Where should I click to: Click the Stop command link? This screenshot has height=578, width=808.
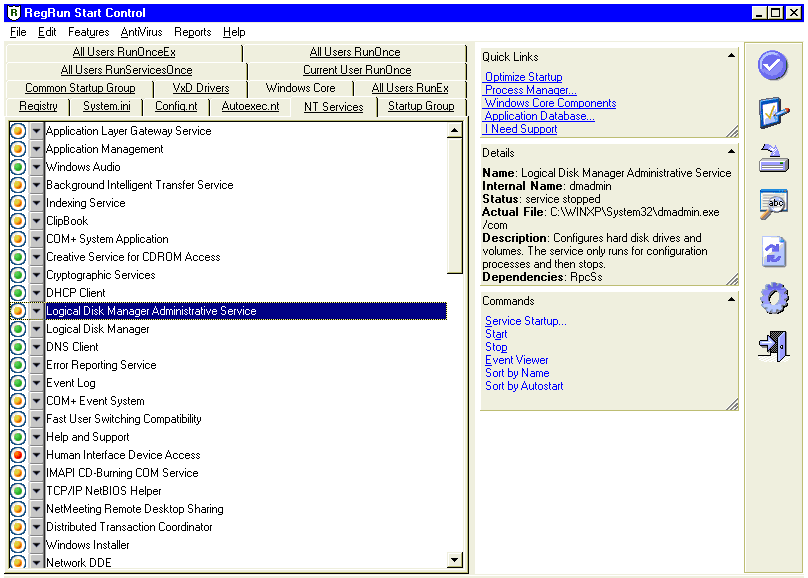pyautogui.click(x=496, y=347)
